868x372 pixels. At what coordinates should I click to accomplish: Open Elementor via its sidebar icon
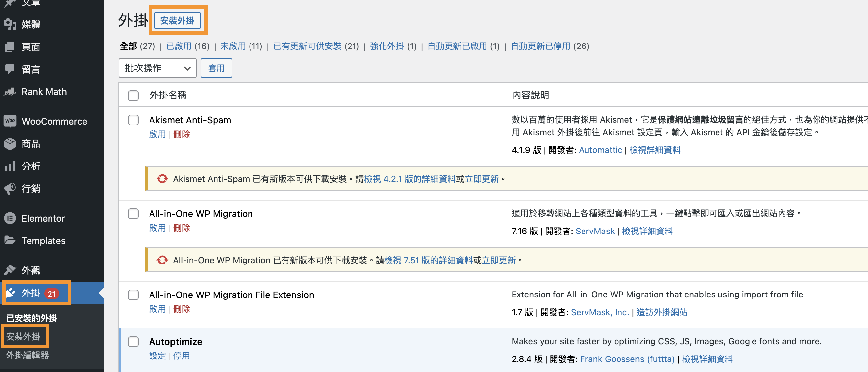[10, 218]
